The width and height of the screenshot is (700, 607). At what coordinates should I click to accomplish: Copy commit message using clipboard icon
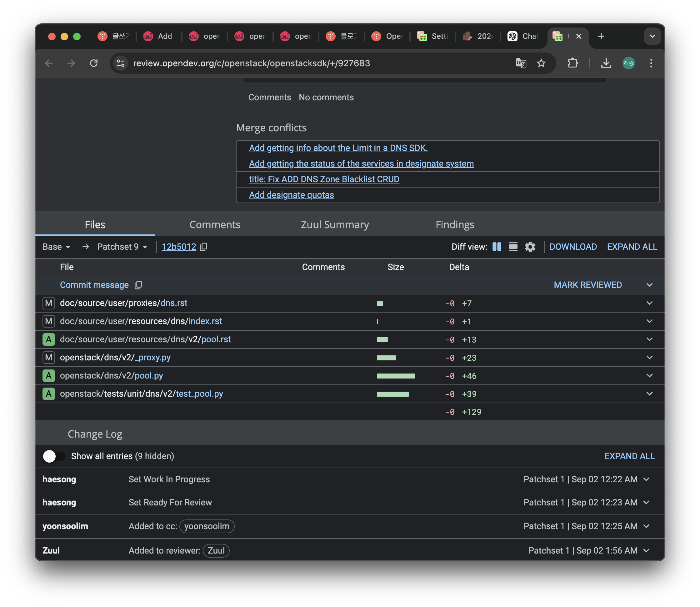[138, 285]
